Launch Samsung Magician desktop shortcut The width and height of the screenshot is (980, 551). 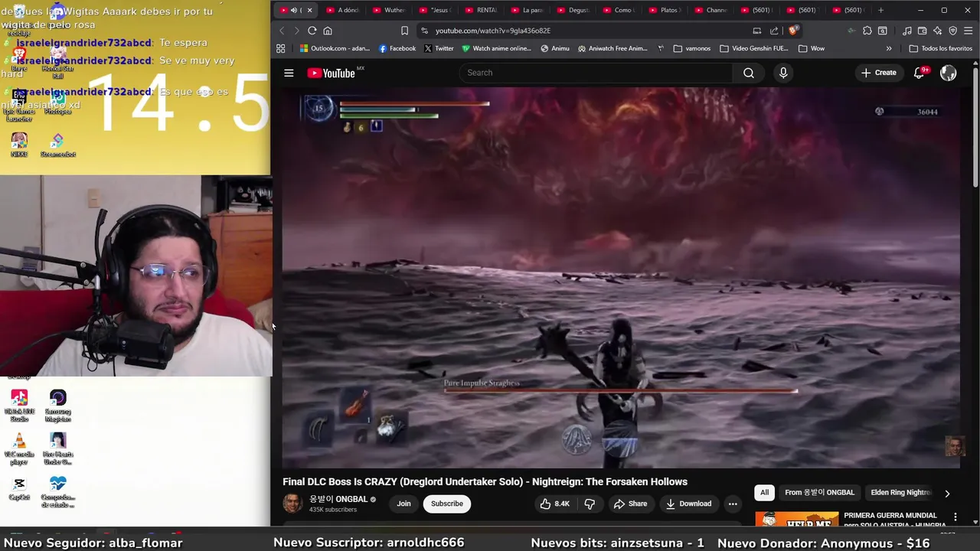[x=58, y=406]
